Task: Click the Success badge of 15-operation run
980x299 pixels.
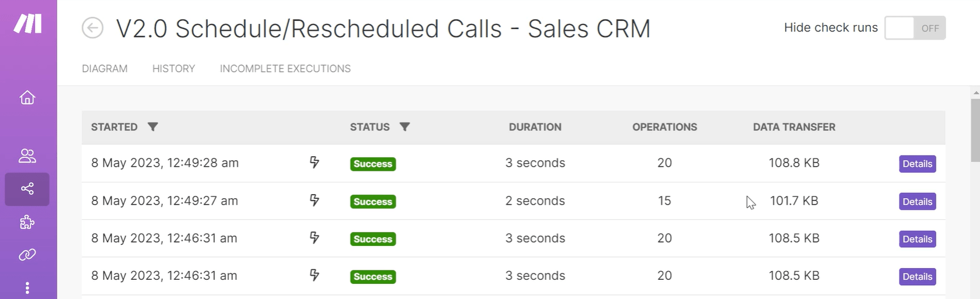Action: (x=373, y=202)
